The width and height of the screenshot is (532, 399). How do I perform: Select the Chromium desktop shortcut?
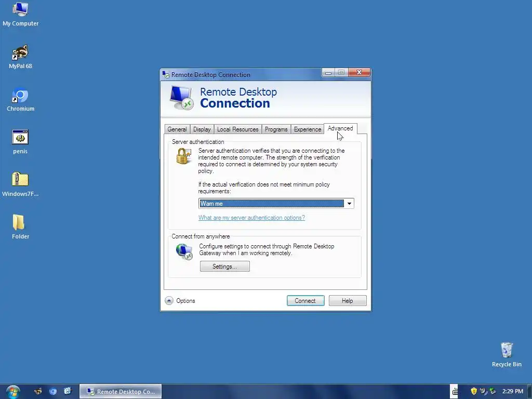coord(20,100)
